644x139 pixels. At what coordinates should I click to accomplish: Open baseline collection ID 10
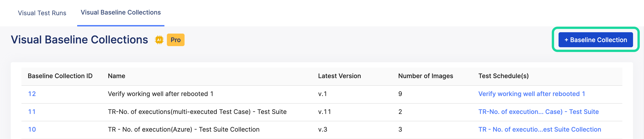coord(32,130)
